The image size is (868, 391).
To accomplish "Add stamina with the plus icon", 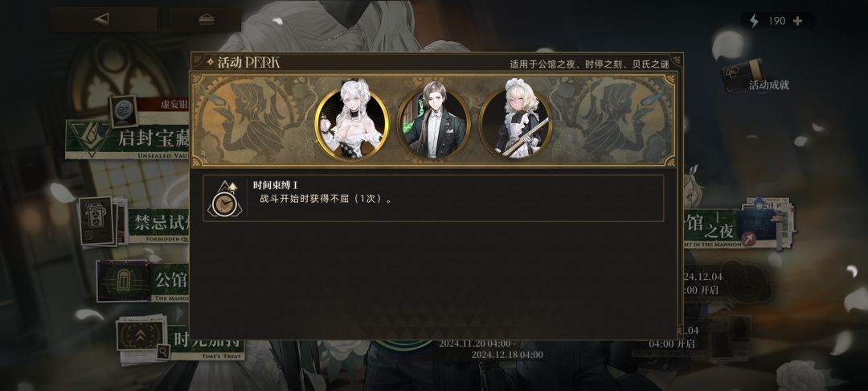I will pos(797,21).
